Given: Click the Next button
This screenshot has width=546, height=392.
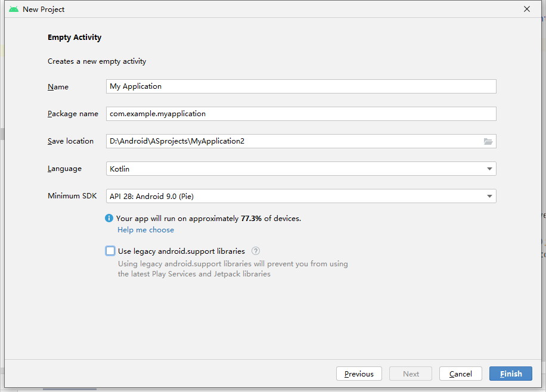Looking at the screenshot, I should (x=411, y=374).
